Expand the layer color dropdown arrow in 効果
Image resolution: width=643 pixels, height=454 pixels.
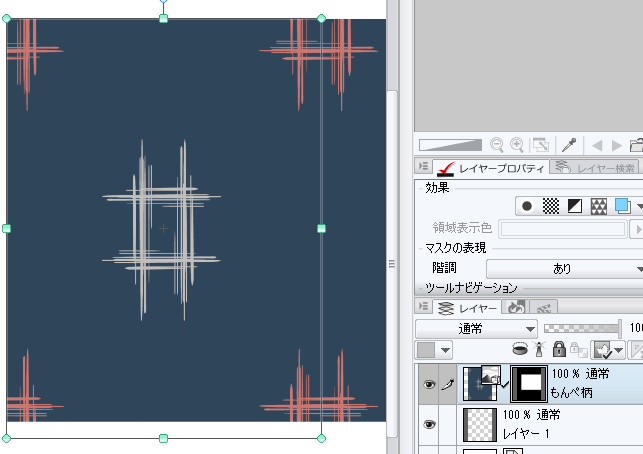pos(639,206)
